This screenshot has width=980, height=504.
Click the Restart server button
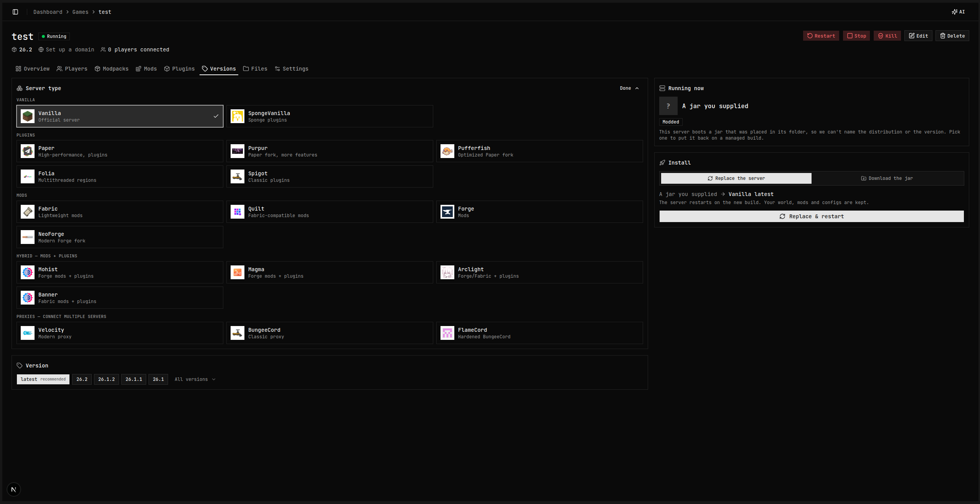[821, 36]
